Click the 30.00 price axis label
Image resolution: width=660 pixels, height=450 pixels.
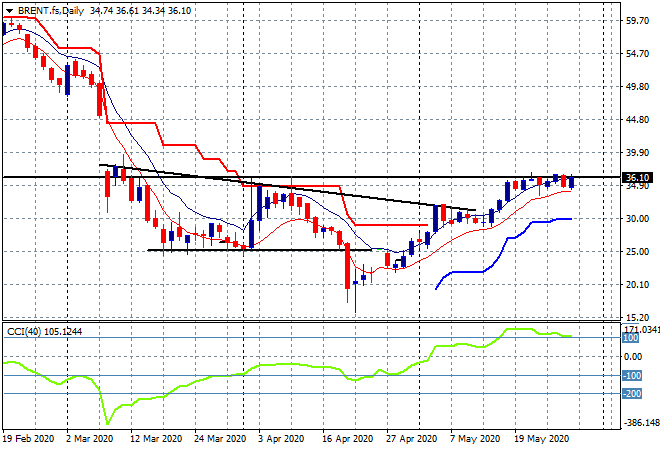pyautogui.click(x=637, y=218)
